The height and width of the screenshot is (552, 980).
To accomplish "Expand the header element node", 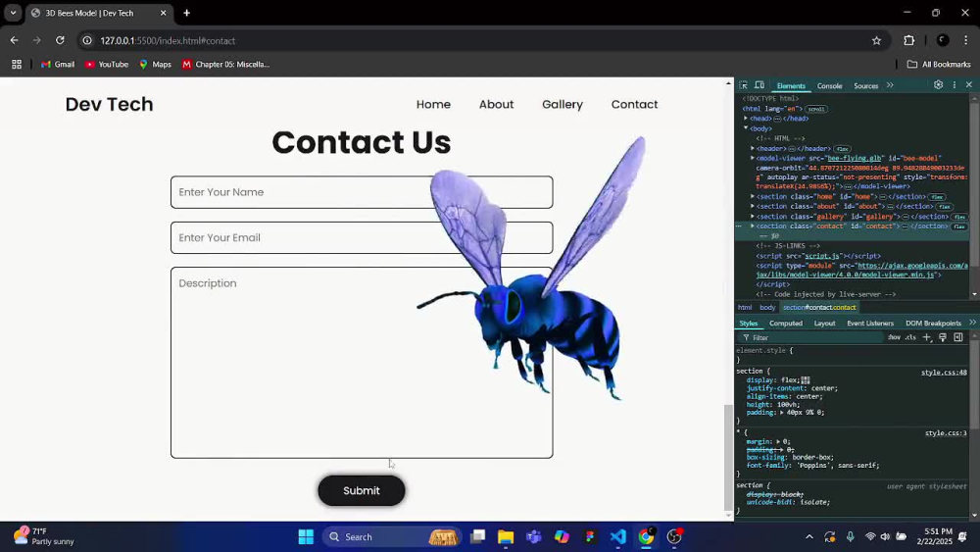I will coord(753,148).
